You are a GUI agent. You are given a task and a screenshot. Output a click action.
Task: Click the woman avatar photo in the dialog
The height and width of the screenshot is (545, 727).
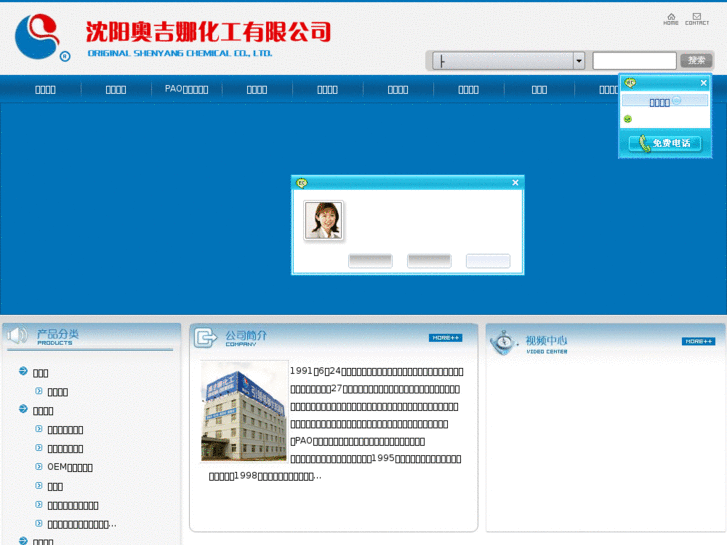(x=324, y=220)
